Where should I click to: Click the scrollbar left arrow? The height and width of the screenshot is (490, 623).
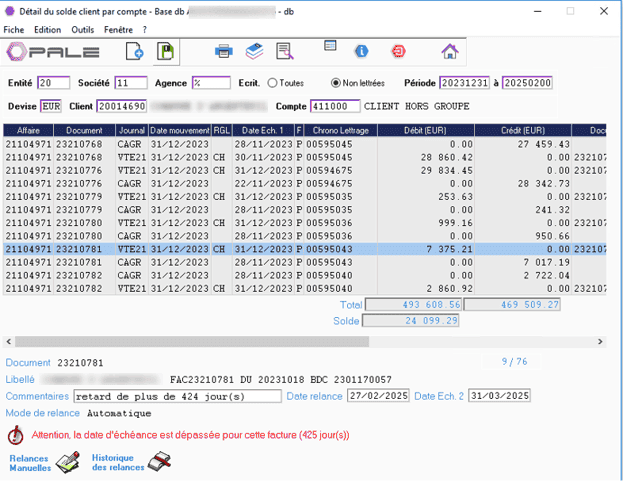click(9, 341)
